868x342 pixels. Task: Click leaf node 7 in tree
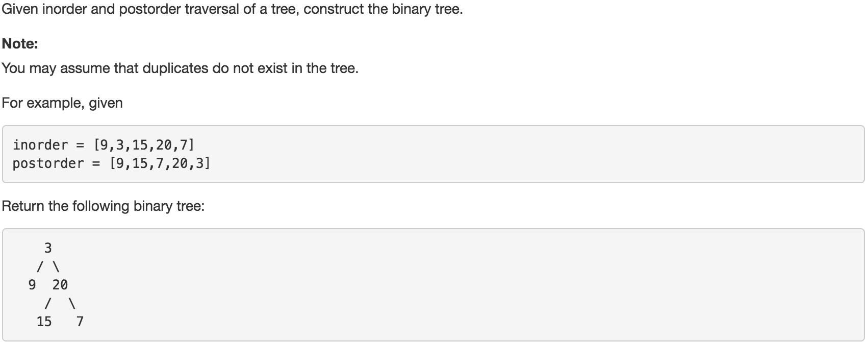tap(80, 322)
